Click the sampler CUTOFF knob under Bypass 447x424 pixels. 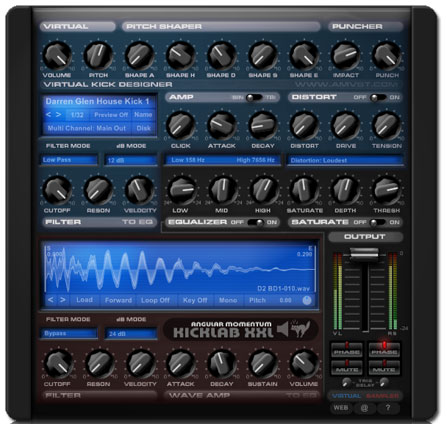click(58, 364)
